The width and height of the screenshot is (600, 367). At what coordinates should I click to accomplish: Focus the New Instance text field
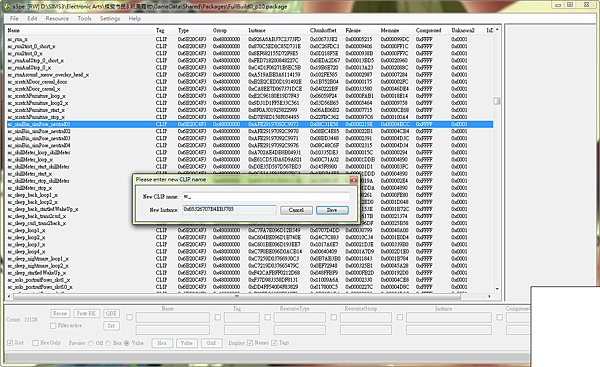[x=229, y=210]
